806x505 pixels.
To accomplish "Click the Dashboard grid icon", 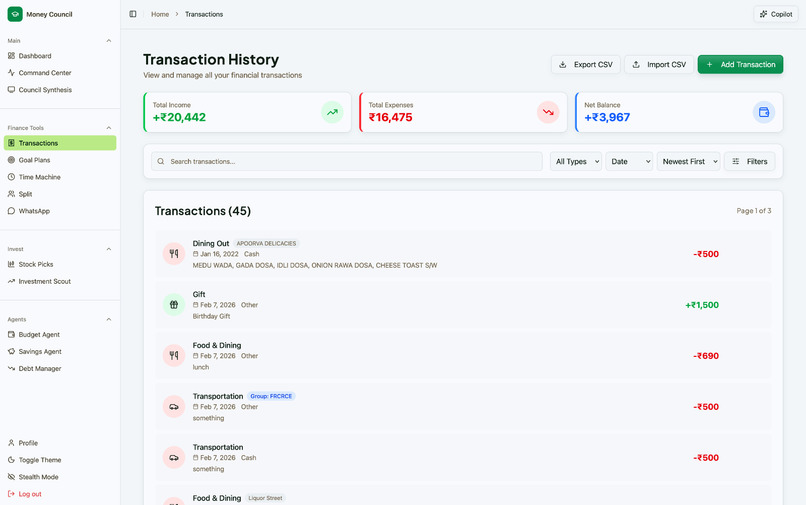I will point(11,56).
